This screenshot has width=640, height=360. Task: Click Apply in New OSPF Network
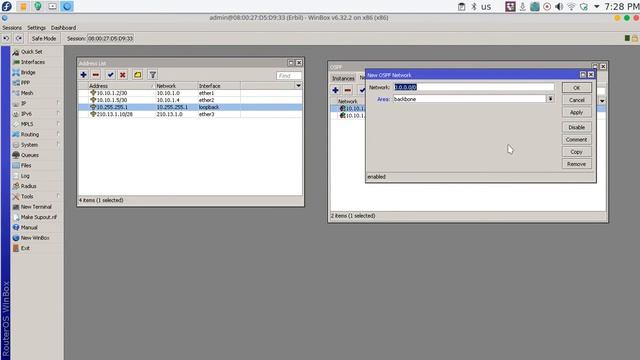(x=576, y=112)
